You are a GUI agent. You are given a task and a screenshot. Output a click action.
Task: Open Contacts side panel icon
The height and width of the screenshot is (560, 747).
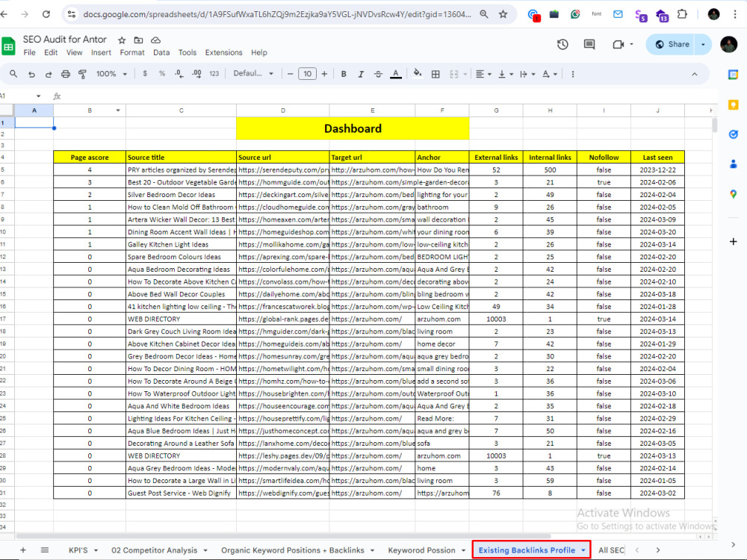pyautogui.click(x=734, y=164)
